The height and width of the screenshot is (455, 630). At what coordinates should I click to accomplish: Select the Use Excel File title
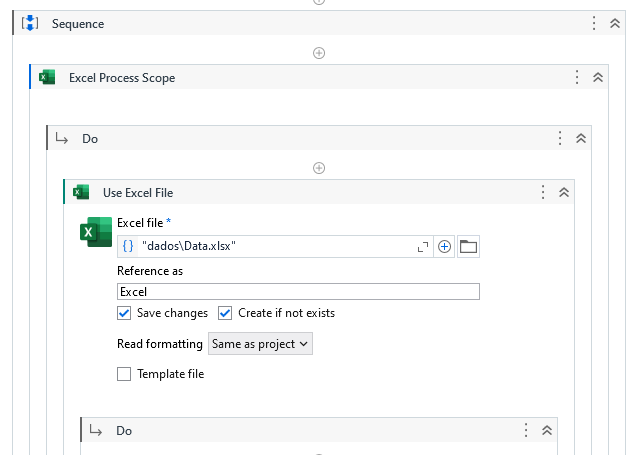coord(138,193)
